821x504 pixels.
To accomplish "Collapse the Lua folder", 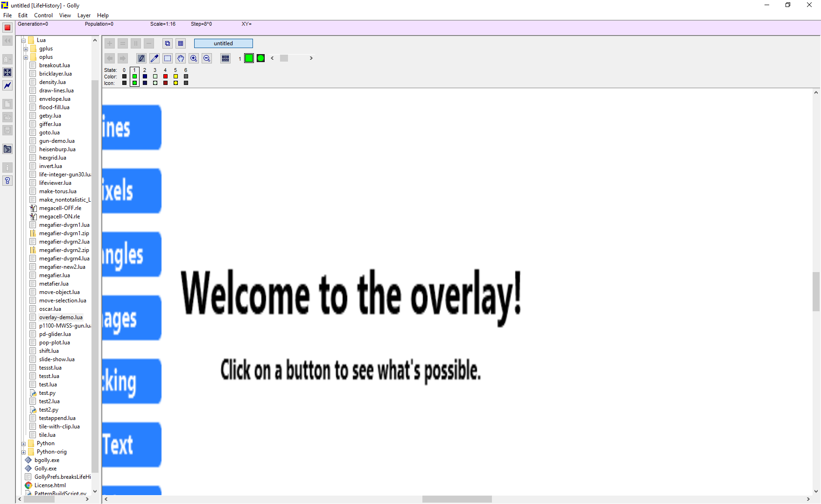I will coord(23,40).
